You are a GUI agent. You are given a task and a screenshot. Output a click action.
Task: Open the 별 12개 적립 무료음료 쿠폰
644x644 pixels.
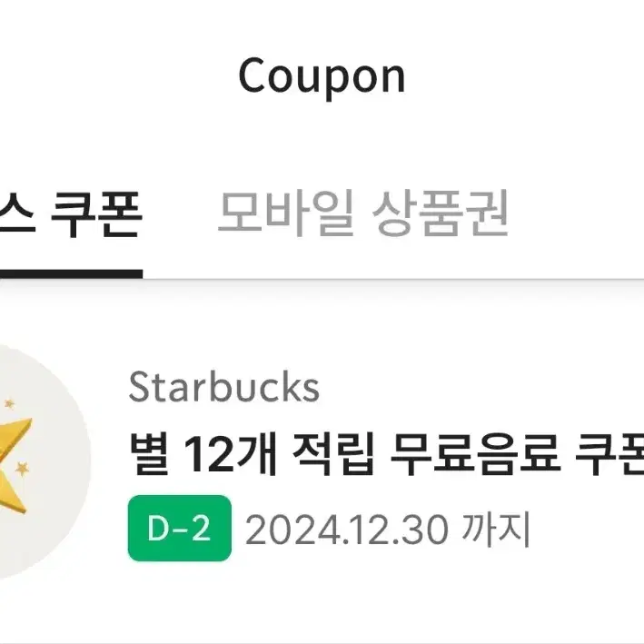pyautogui.click(x=386, y=454)
